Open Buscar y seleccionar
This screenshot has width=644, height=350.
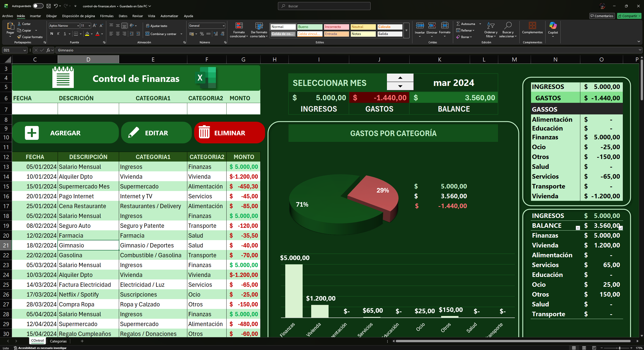508,30
